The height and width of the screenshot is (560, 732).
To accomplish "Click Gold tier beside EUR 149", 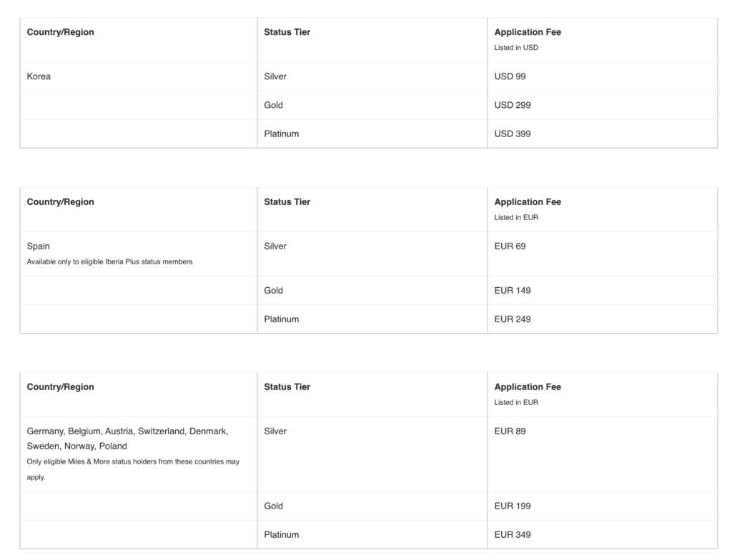I will (273, 291).
